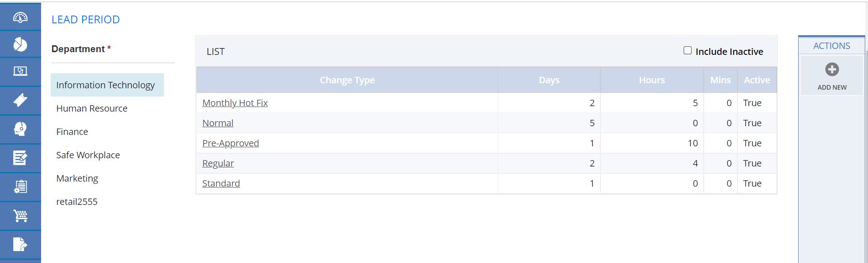
Task: Click the notepad edit icon in sidebar
Action: click(x=20, y=158)
